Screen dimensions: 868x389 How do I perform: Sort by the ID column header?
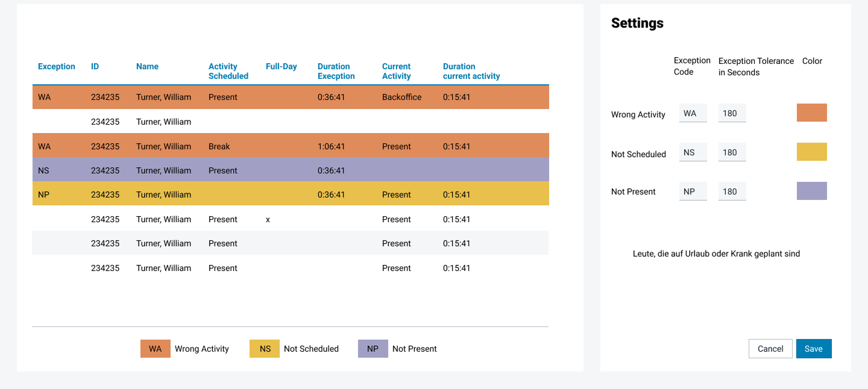coord(95,67)
